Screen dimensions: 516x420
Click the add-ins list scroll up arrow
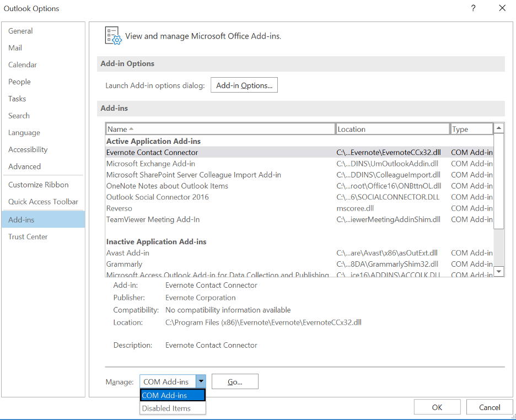pos(499,128)
